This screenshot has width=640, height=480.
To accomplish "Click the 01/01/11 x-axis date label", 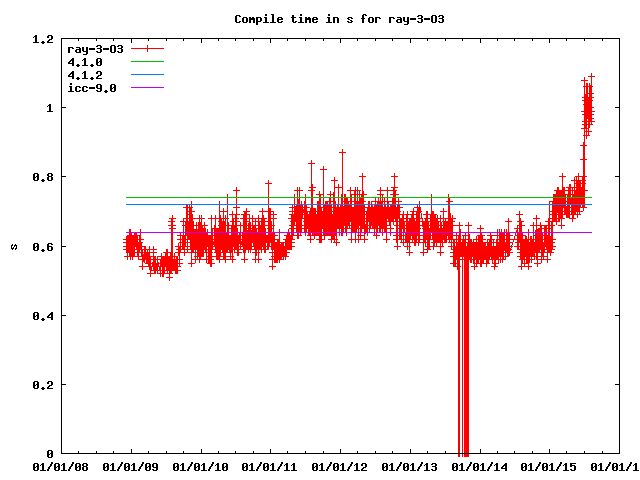I will pos(271,466).
